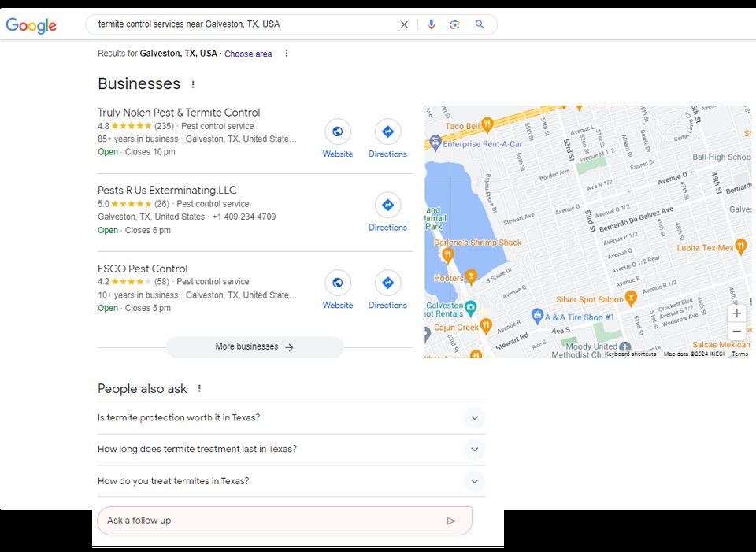The height and width of the screenshot is (552, 756).
Task: Send the follow-up question arrow icon
Action: 450,521
